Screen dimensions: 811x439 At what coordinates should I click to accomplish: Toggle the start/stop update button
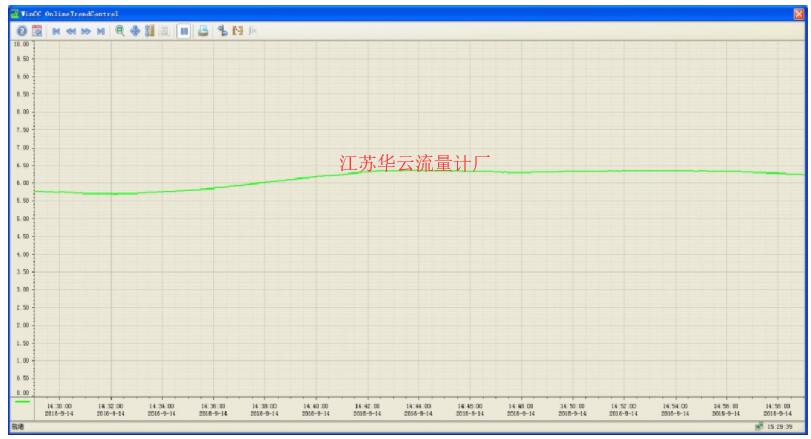184,31
